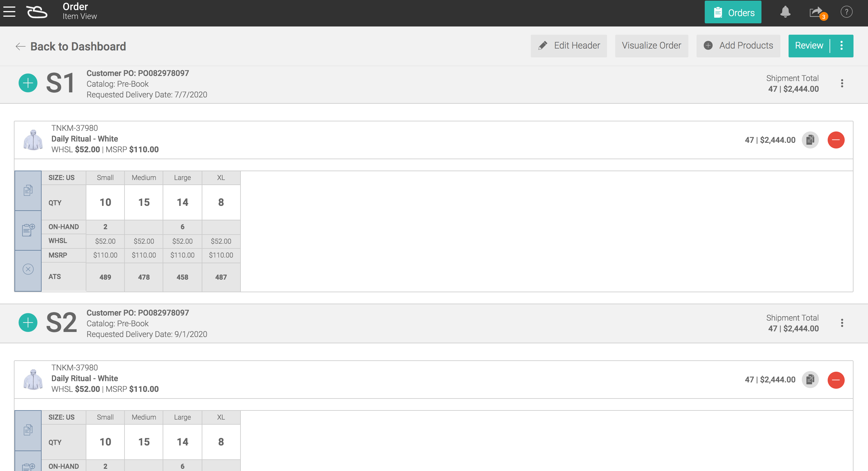Click the remove red minus icon for S2 item
The image size is (868, 471).
836,379
